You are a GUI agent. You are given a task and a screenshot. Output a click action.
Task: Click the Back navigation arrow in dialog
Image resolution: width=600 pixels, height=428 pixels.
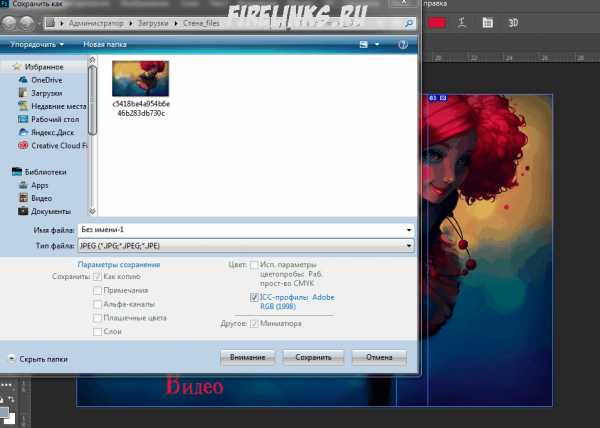tap(8, 23)
